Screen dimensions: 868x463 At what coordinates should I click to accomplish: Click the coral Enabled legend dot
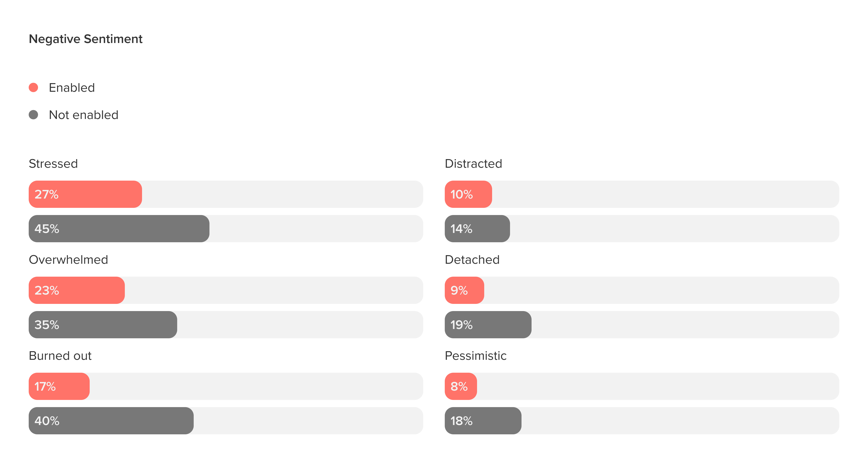point(33,87)
